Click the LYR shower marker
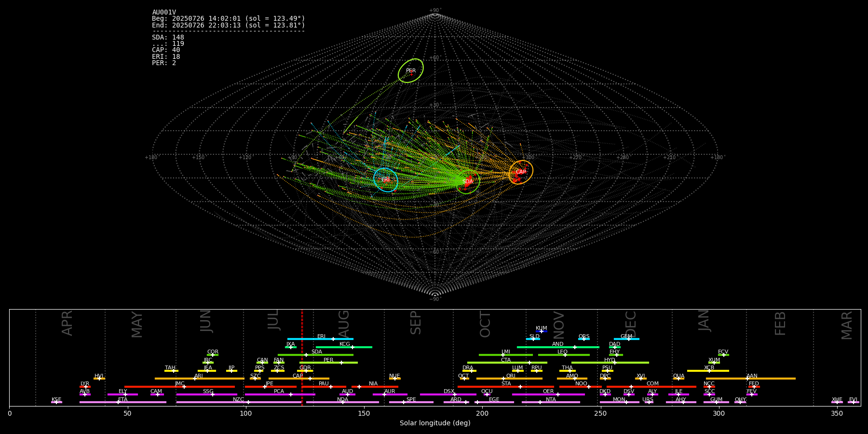Image resolution: width=868 pixels, height=434 pixels. coord(85,386)
